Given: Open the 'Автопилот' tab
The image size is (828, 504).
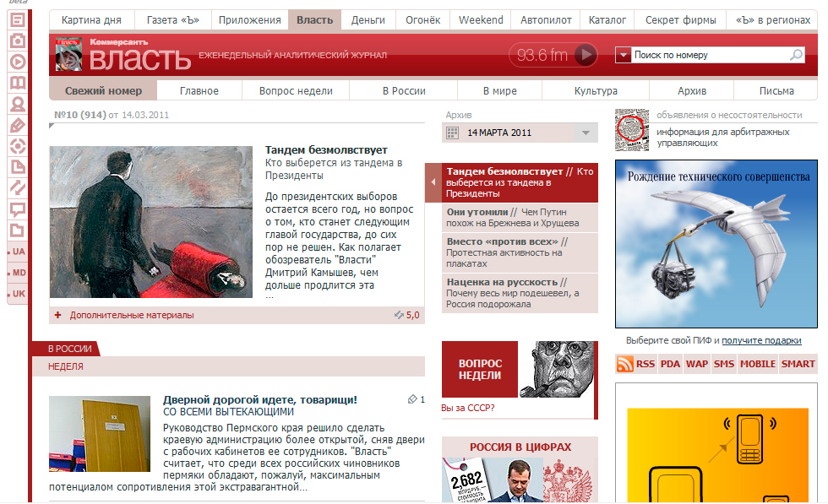Looking at the screenshot, I should pyautogui.click(x=546, y=20).
